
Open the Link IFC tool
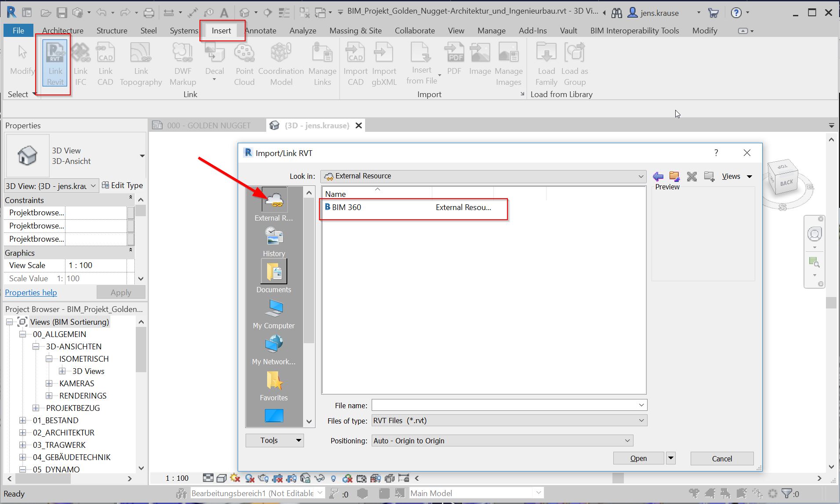[x=80, y=64]
